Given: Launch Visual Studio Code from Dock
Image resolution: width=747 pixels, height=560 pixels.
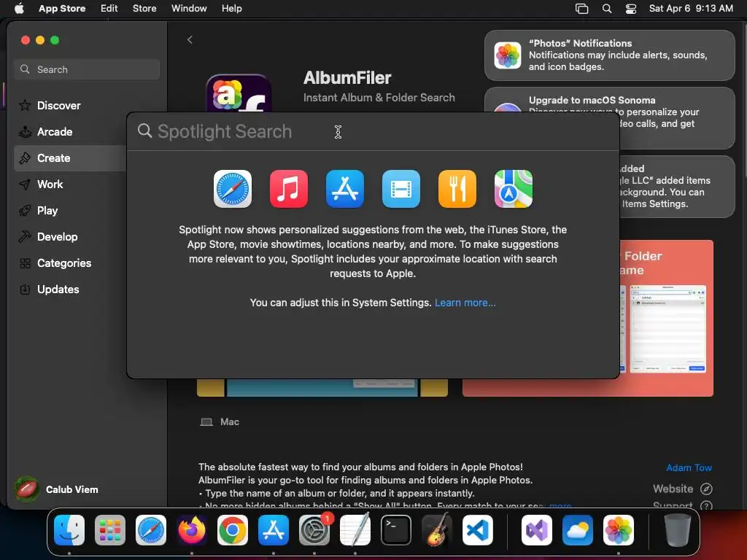Looking at the screenshot, I should coord(478,530).
